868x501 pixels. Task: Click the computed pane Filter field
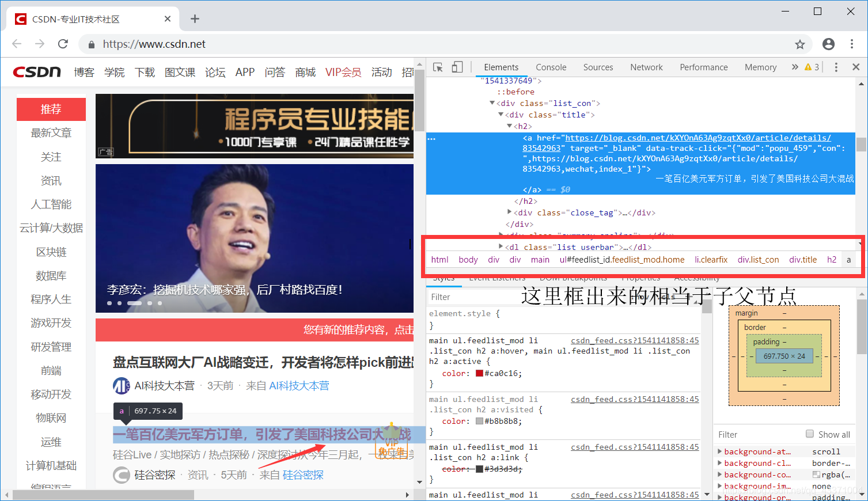757,435
